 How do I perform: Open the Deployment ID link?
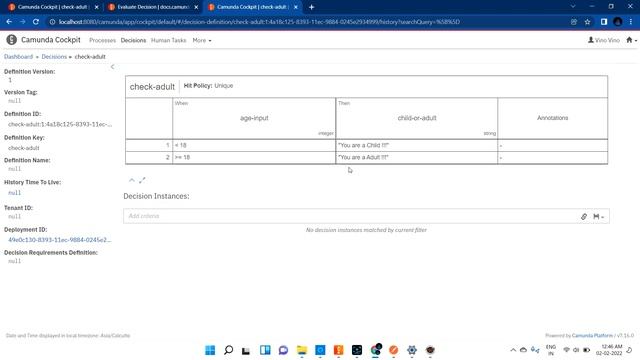pos(60,240)
